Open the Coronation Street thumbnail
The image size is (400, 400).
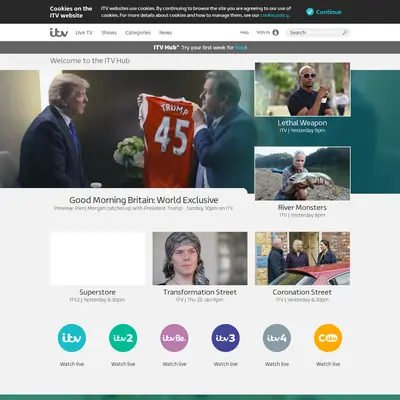coord(302,258)
